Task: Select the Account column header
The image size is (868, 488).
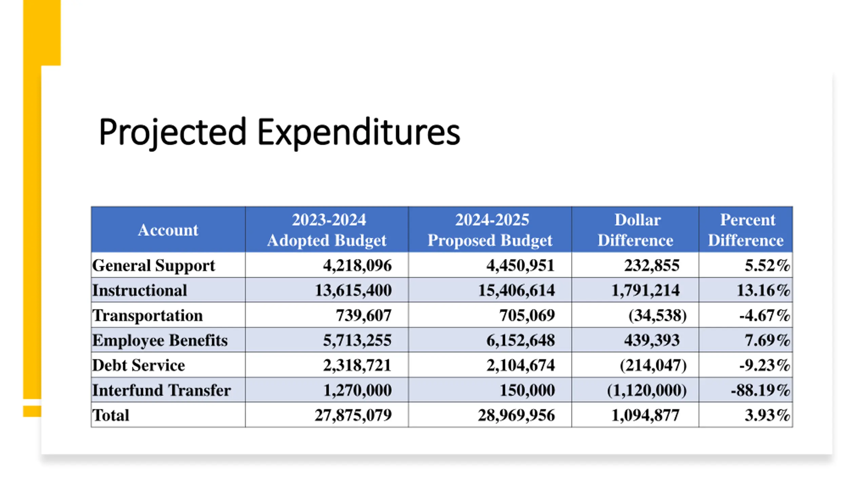Action: tap(168, 230)
